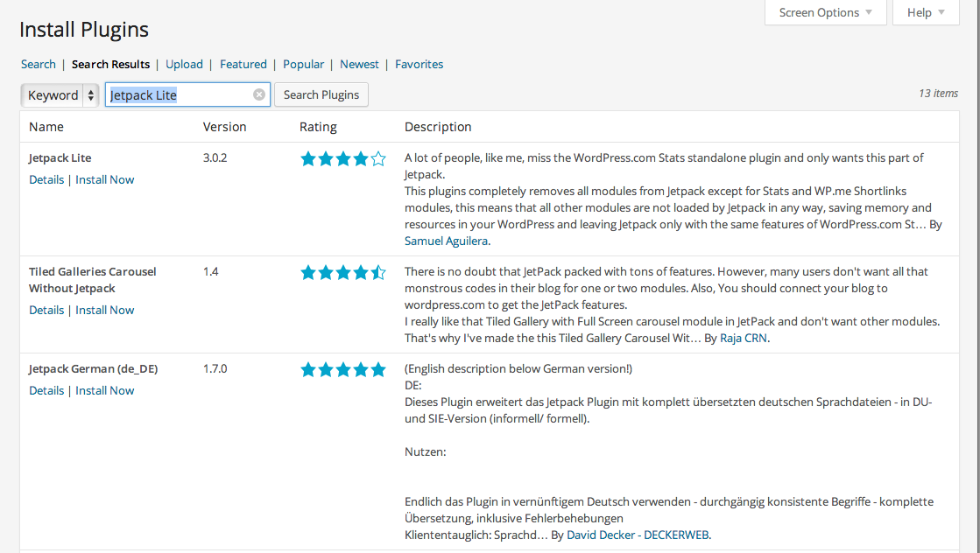Click the Install Plugins page heading
980x553 pixels.
(x=84, y=30)
